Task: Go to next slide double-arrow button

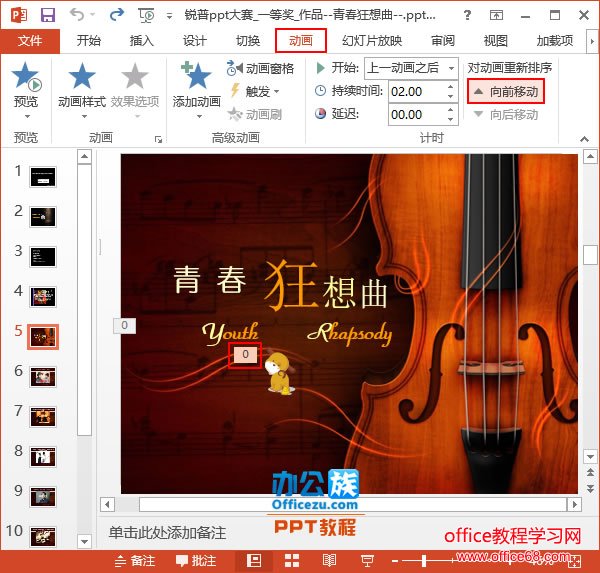Action: pos(590,488)
